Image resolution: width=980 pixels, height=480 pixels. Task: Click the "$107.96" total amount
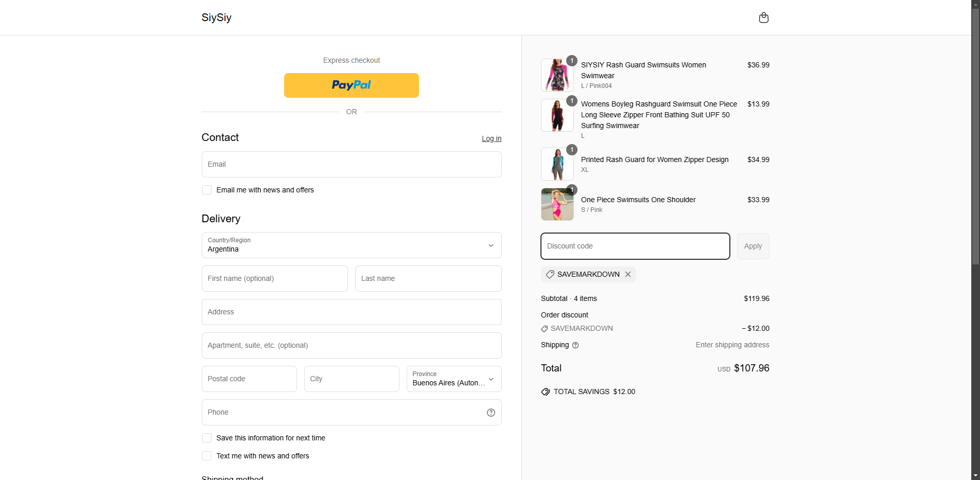tap(751, 368)
